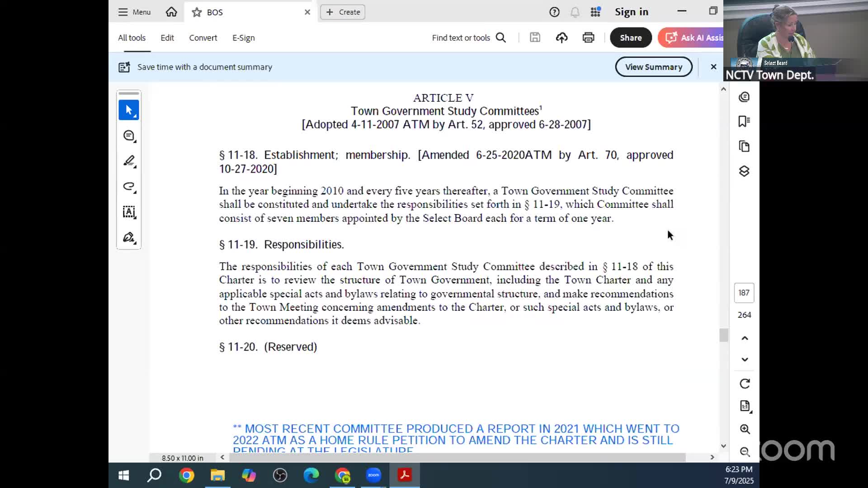Use the Add text box tool
The width and height of the screenshot is (868, 488).
click(x=129, y=212)
